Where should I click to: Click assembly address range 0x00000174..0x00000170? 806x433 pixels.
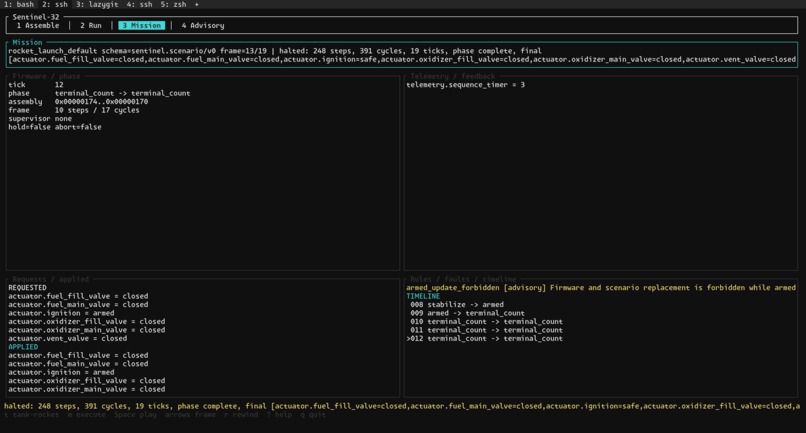101,102
